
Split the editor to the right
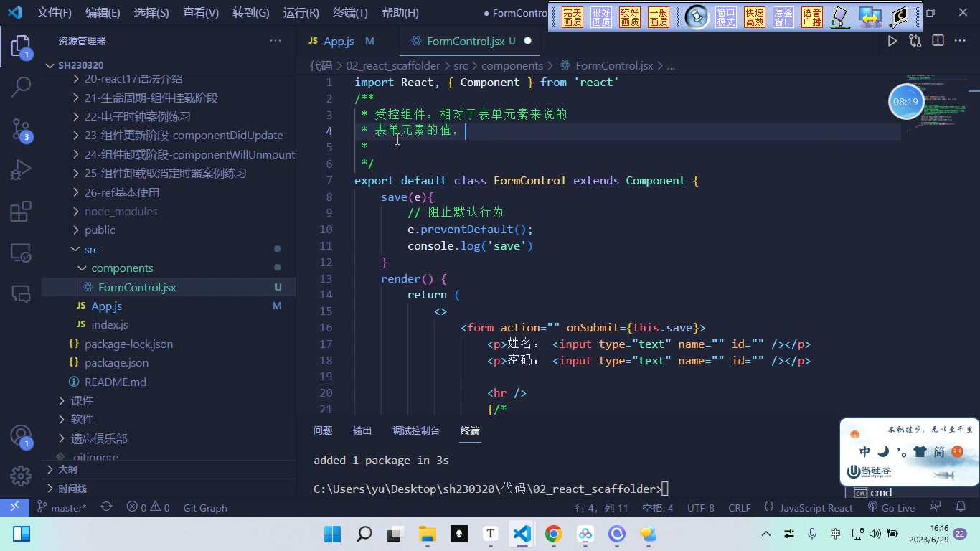938,41
